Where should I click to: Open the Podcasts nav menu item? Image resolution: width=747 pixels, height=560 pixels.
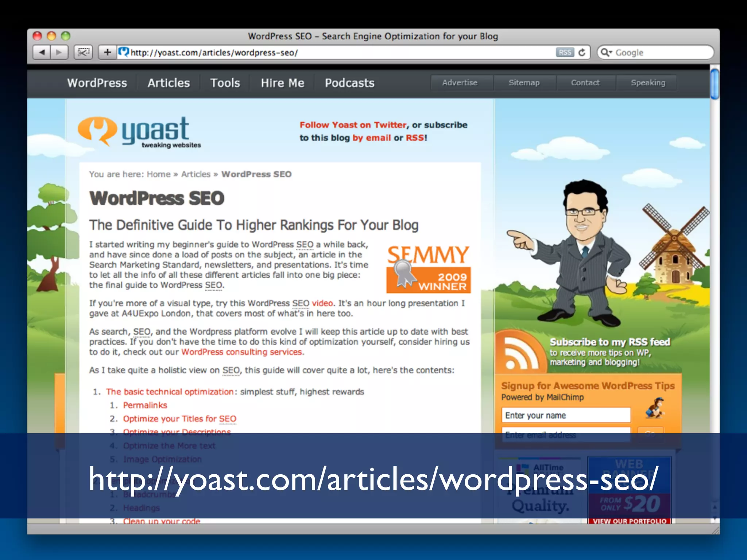point(350,83)
